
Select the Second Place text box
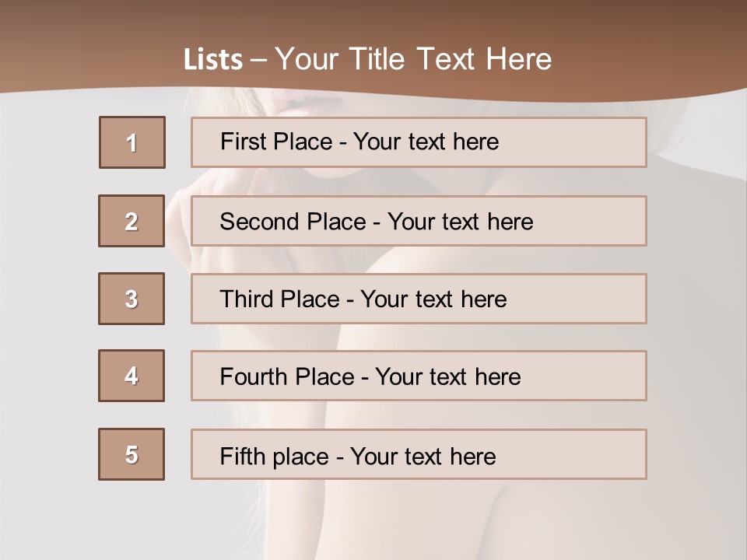(x=419, y=221)
